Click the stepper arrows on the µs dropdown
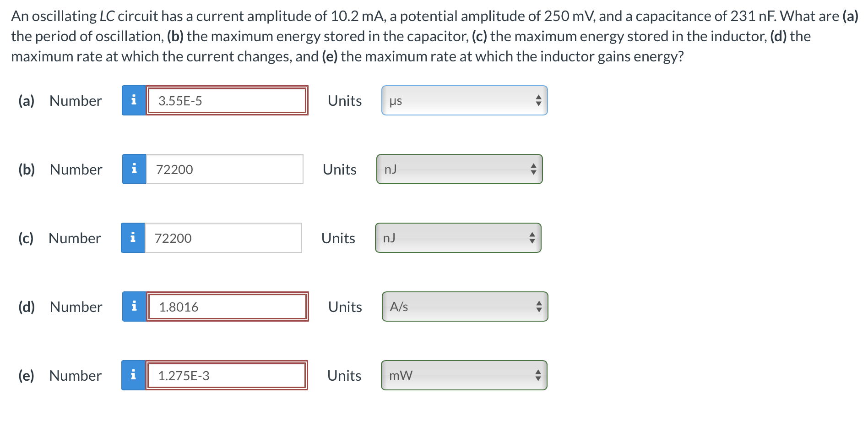 [x=539, y=100]
